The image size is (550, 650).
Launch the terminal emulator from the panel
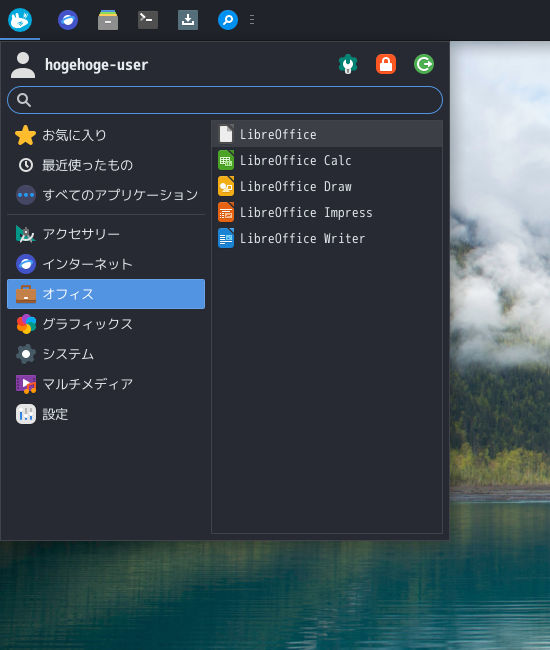(148, 19)
